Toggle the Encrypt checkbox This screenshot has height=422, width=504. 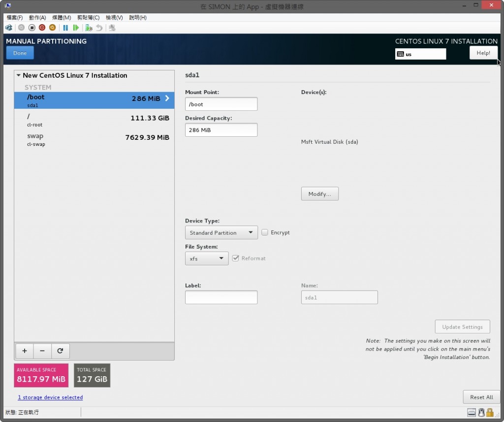(x=264, y=232)
